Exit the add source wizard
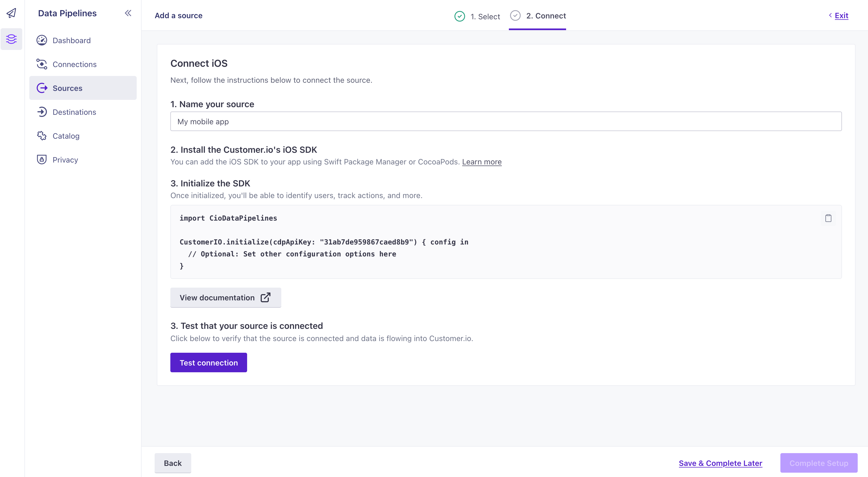Viewport: 868px width, 477px height. click(x=841, y=15)
